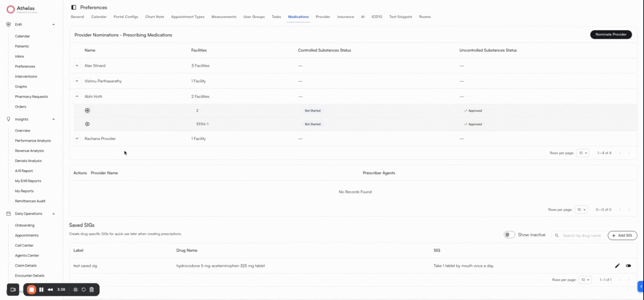Click the Daily Operations calendar icon

pyautogui.click(x=8, y=214)
